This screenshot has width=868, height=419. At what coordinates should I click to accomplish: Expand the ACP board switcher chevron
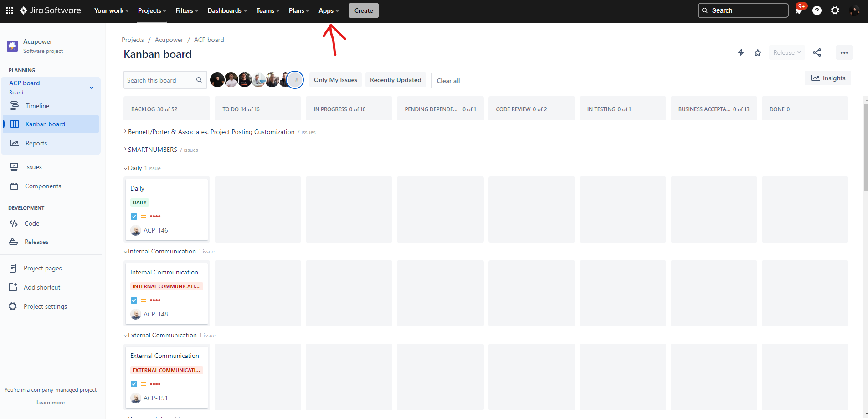[x=92, y=88]
